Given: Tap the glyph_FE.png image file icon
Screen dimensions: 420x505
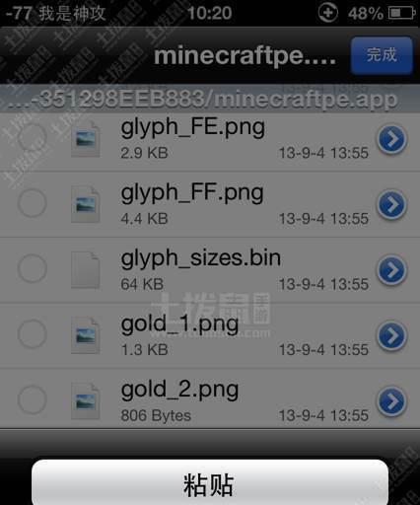Looking at the screenshot, I should [86, 138].
